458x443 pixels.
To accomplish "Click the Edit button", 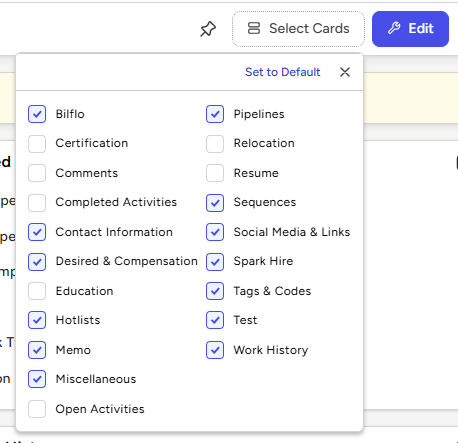I will [x=410, y=29].
